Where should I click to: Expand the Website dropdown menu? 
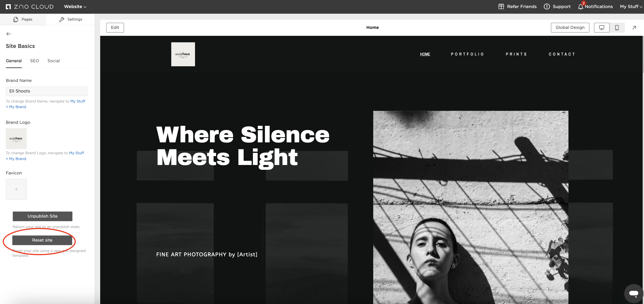pyautogui.click(x=75, y=7)
